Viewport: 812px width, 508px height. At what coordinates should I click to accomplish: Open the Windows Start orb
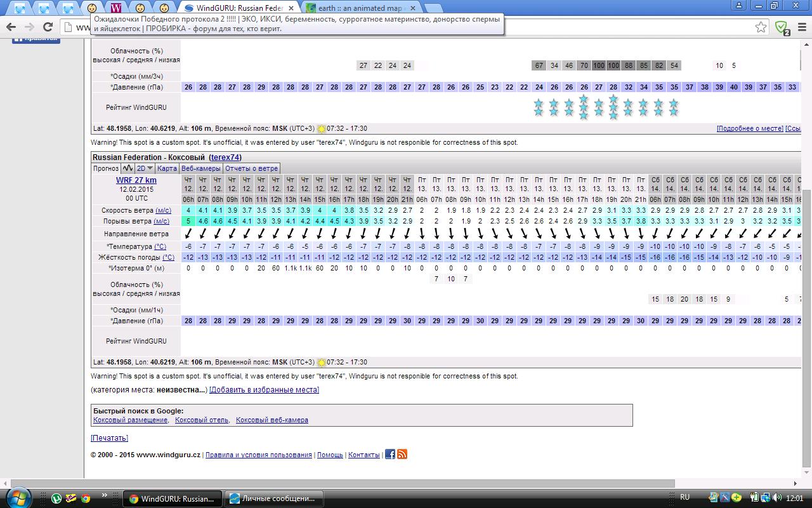point(18,497)
